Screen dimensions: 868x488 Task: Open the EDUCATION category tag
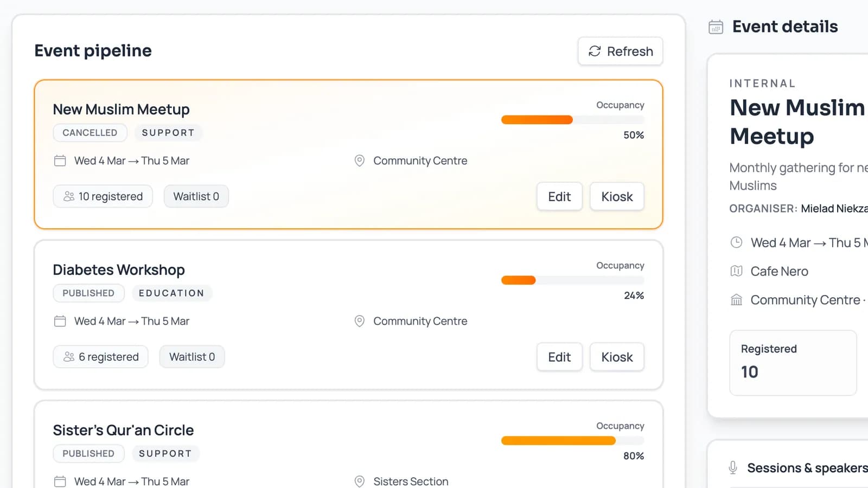tap(172, 293)
